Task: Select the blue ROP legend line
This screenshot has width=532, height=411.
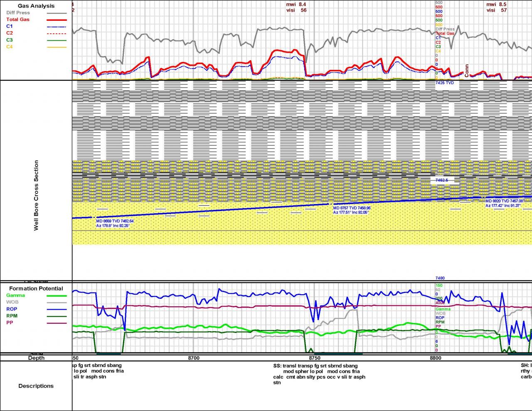Action: [56, 309]
